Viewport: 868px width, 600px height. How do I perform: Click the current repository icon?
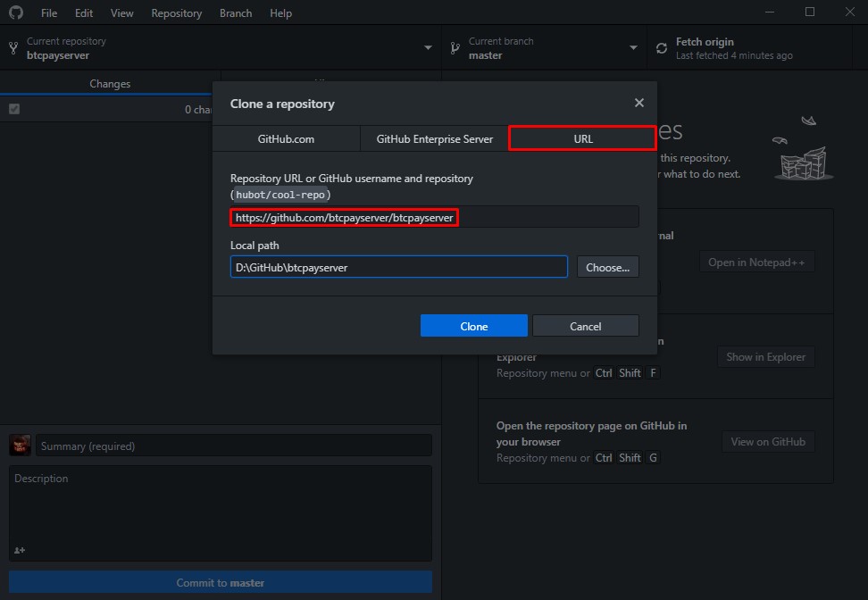coord(13,48)
